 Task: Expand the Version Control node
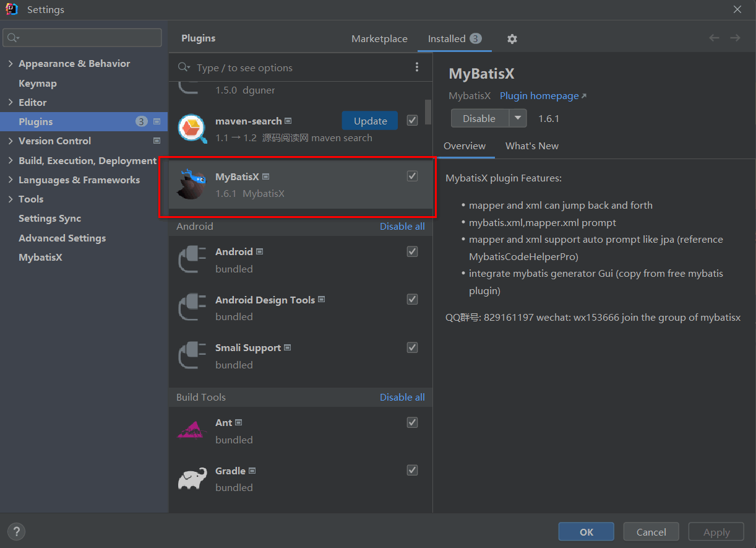pos(11,141)
